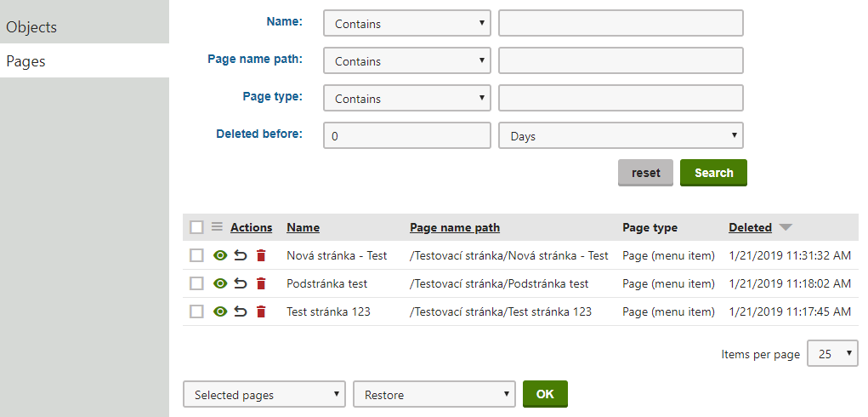This screenshot has width=868, height=417.
Task: Expand the 'Days' time unit dropdown
Action: 621,136
